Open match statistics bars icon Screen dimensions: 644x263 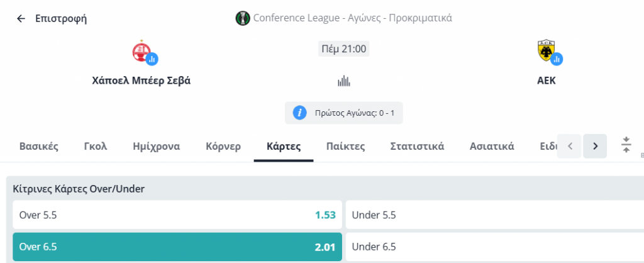pyautogui.click(x=344, y=81)
